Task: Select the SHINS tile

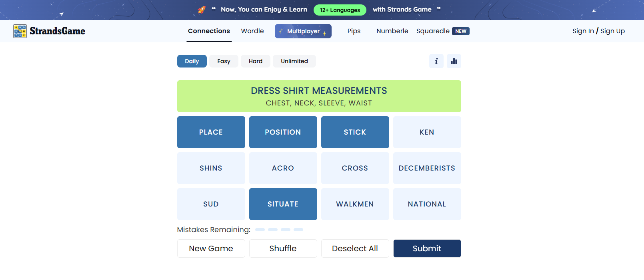Action: [211, 168]
